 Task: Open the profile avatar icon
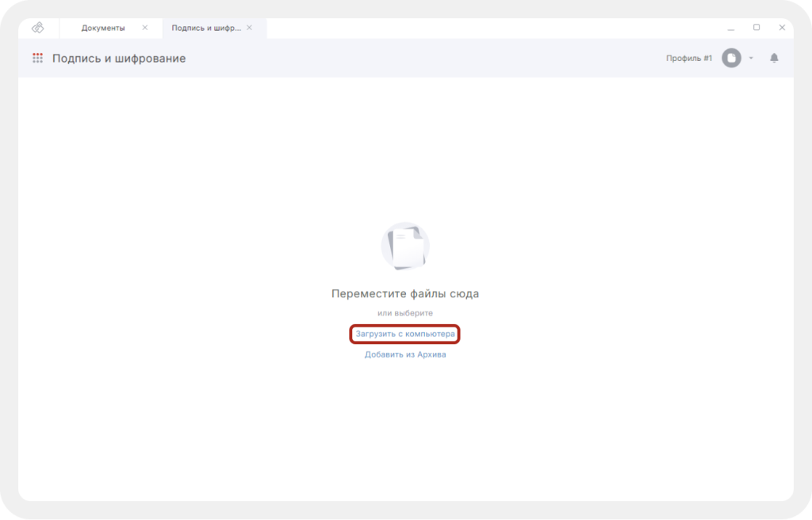click(x=731, y=58)
